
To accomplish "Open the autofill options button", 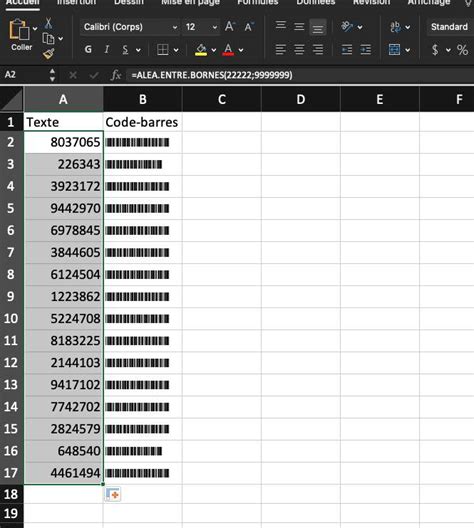I will point(112,494).
